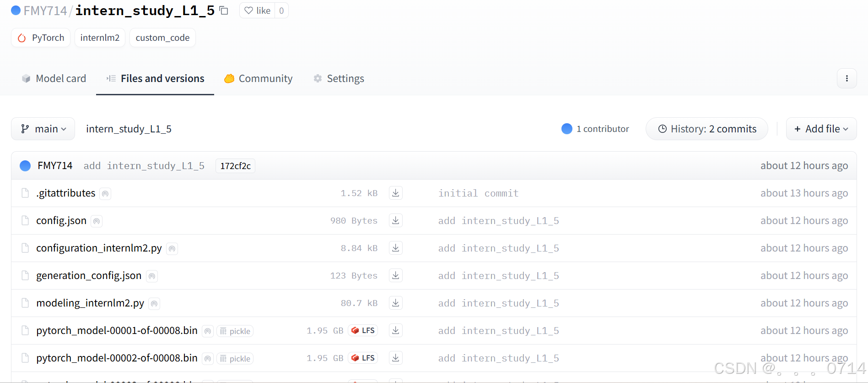
Task: Open the three-dot more options menu
Action: [x=847, y=78]
